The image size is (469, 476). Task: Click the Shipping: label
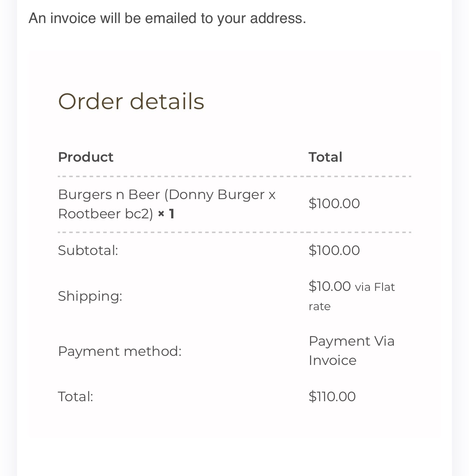click(90, 296)
